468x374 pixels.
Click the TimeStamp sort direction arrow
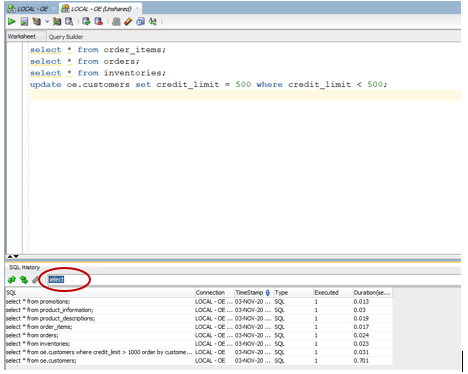click(x=268, y=293)
